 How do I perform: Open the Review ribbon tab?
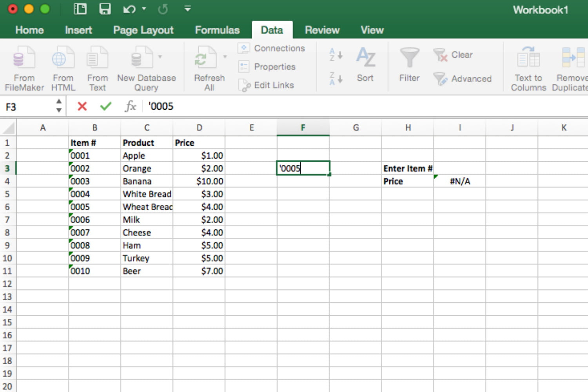pos(321,29)
